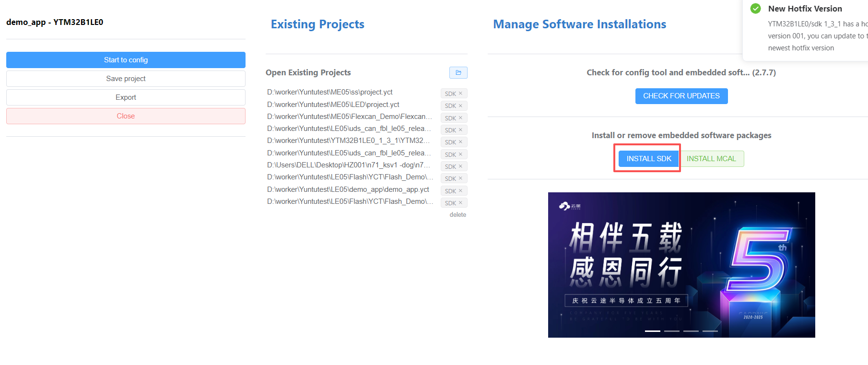Select the second carousel indicator on banner
The image size is (868, 365).
(x=672, y=331)
